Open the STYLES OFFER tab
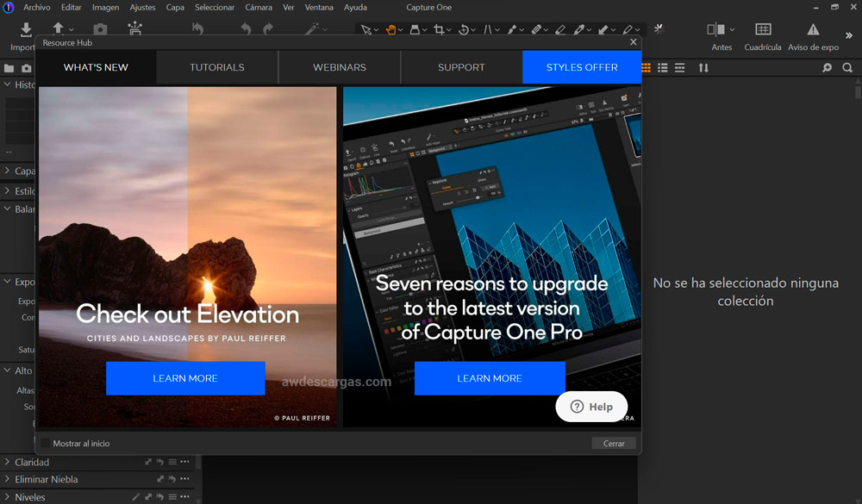This screenshot has width=862, height=504. pos(582,67)
